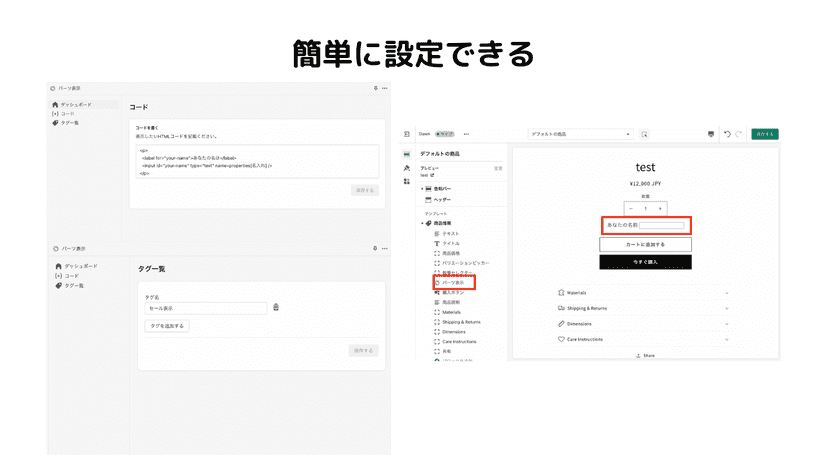Viewport: 828px width, 466px height.
Task: Open コード in the upper window sidebar
Action: [63, 114]
